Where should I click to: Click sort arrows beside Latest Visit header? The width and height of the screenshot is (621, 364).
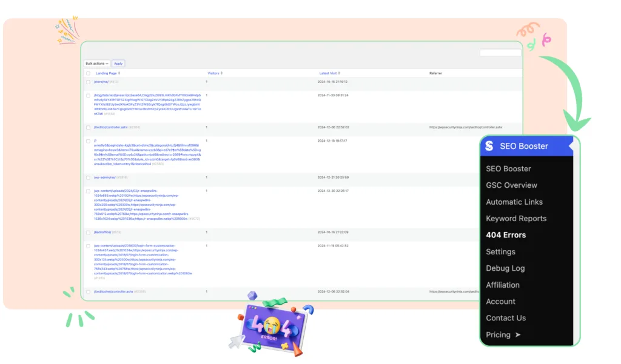[339, 73]
